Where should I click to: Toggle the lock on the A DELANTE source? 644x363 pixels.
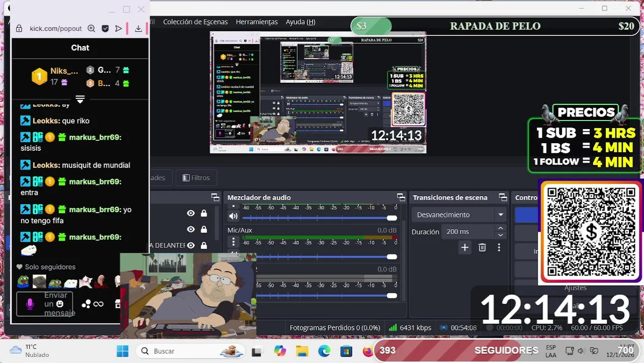204,246
